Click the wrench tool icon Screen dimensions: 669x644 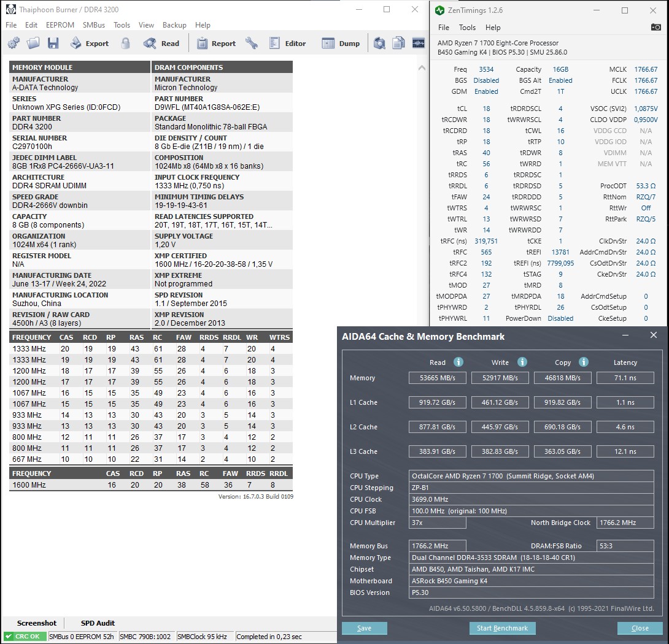252,43
